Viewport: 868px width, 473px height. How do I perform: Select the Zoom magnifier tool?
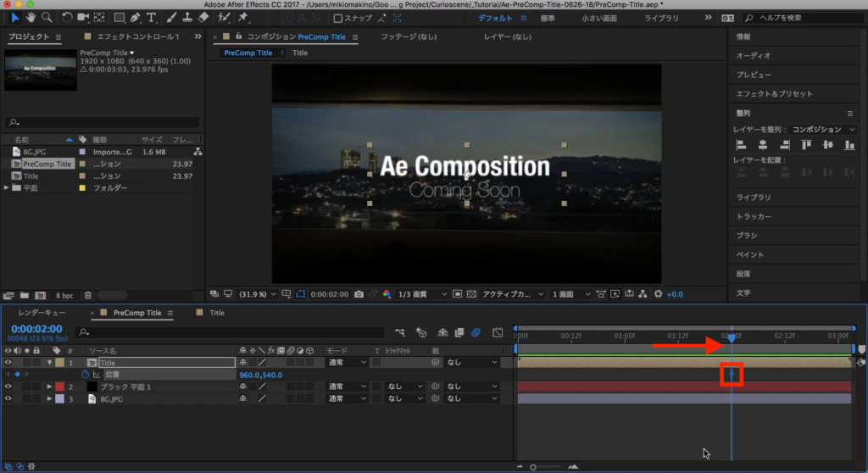pyautogui.click(x=47, y=17)
